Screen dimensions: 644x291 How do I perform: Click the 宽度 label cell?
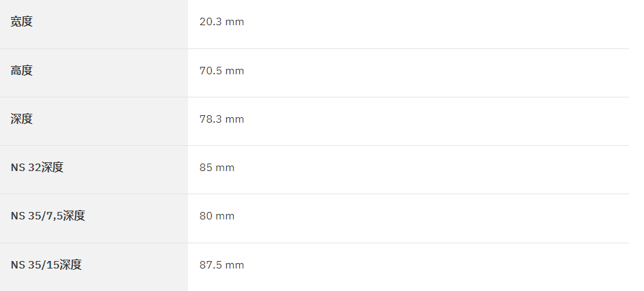click(x=94, y=25)
